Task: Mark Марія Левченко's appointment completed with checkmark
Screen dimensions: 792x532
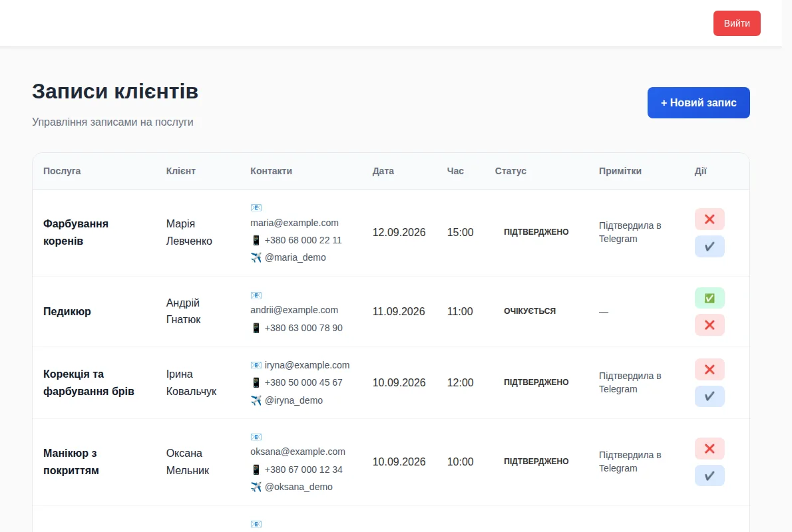Action: (x=709, y=246)
